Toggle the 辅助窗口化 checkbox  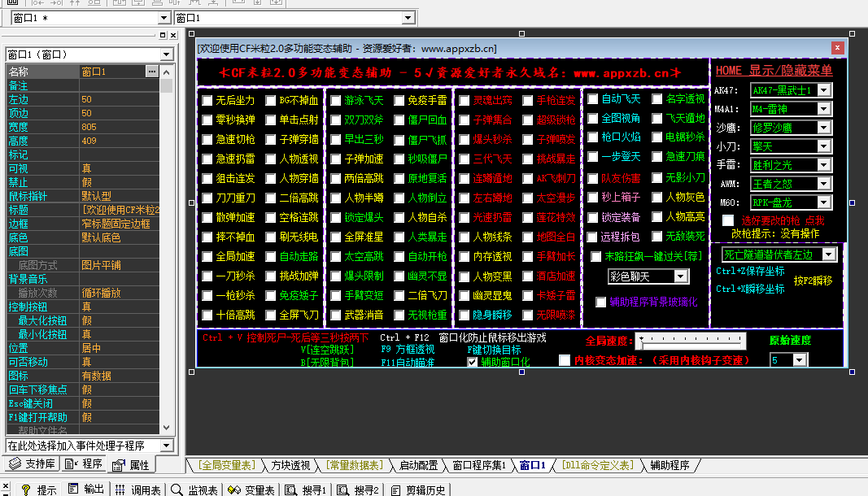(x=473, y=362)
